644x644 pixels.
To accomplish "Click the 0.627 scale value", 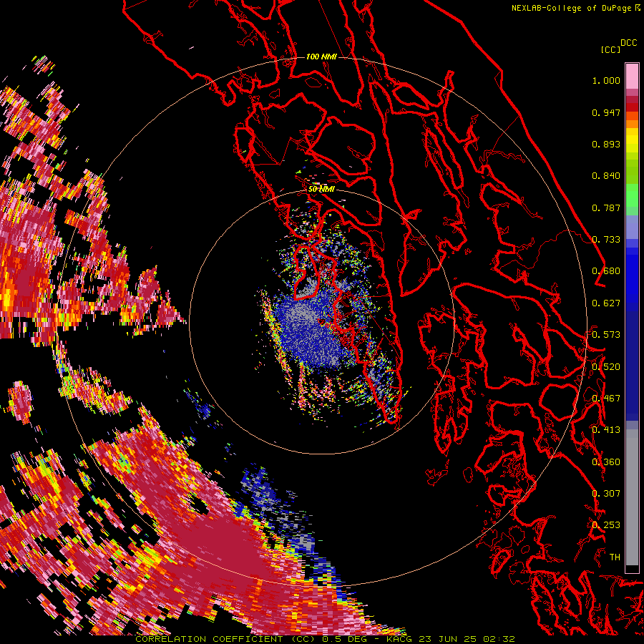I will tap(606, 303).
